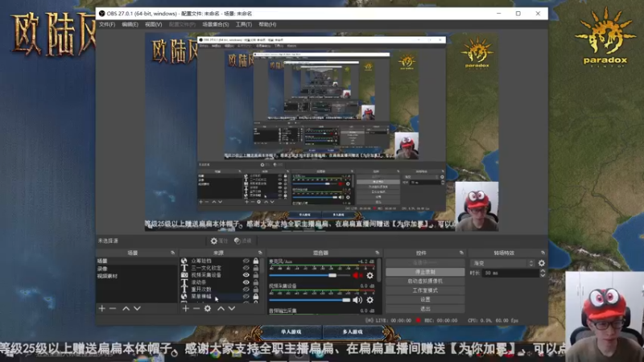
Task: Click the 属性 properties button above docks
Action: [219, 241]
